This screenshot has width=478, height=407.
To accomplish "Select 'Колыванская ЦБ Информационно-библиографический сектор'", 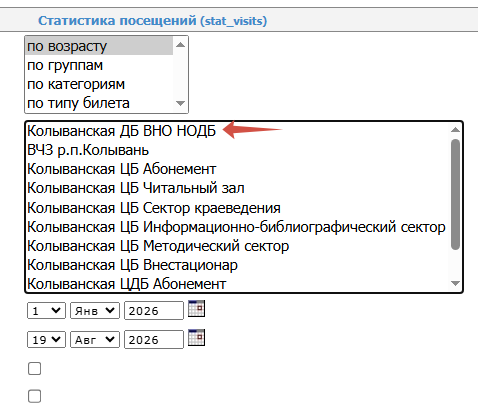I will [237, 227].
